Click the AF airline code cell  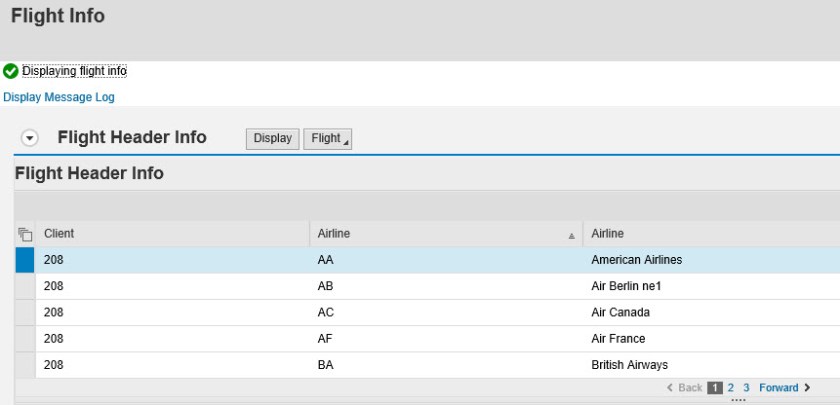pos(326,339)
